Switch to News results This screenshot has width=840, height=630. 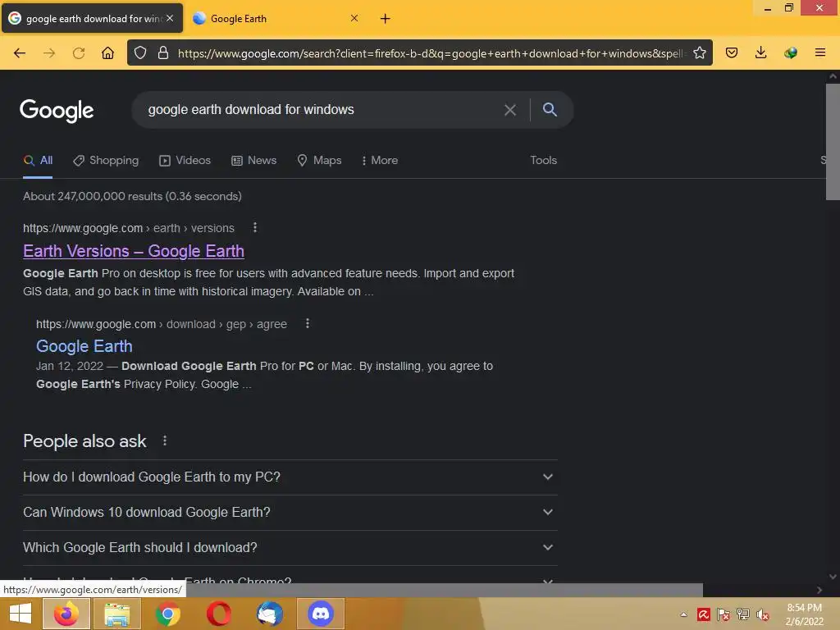point(254,160)
